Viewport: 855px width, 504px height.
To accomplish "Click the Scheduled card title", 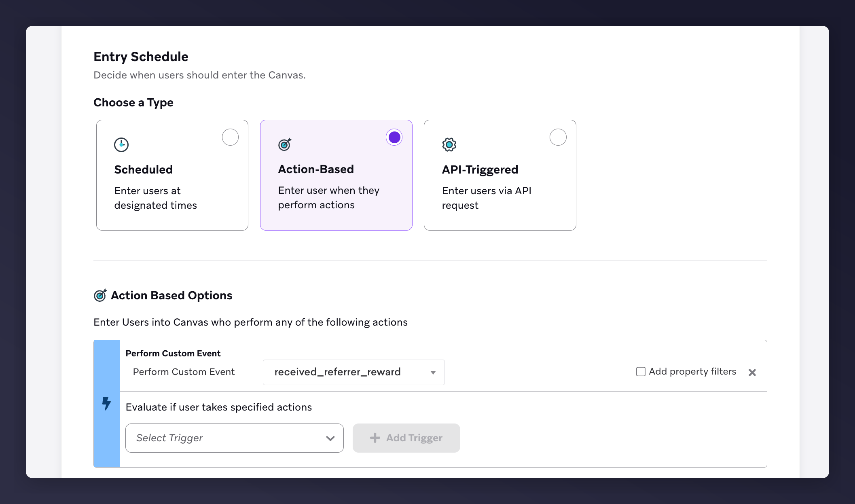I will point(144,169).
